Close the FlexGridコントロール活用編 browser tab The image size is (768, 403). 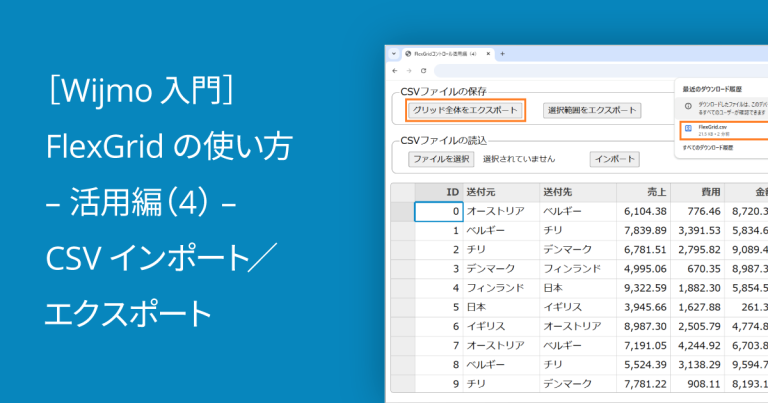(488, 54)
